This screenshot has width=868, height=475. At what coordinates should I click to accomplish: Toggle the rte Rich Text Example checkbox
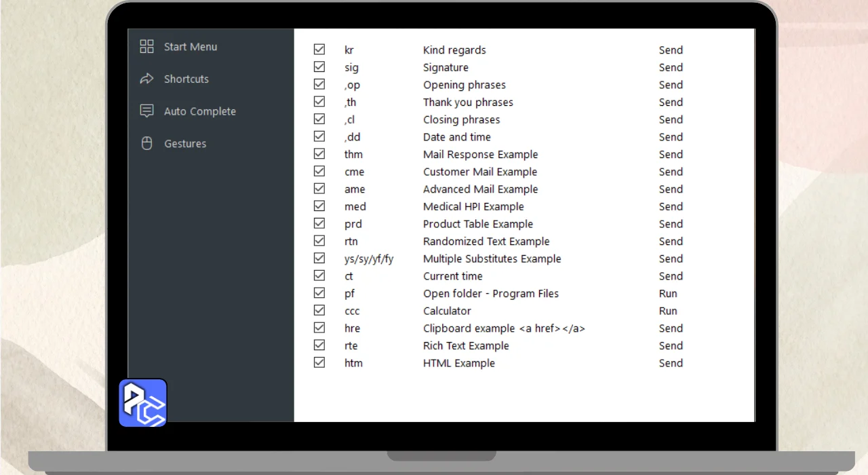point(319,345)
